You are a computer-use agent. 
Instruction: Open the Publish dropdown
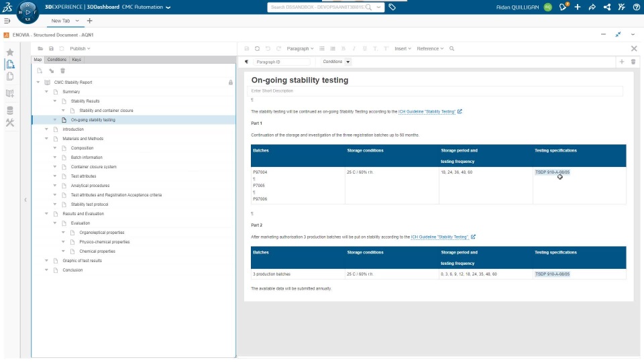pyautogui.click(x=80, y=48)
